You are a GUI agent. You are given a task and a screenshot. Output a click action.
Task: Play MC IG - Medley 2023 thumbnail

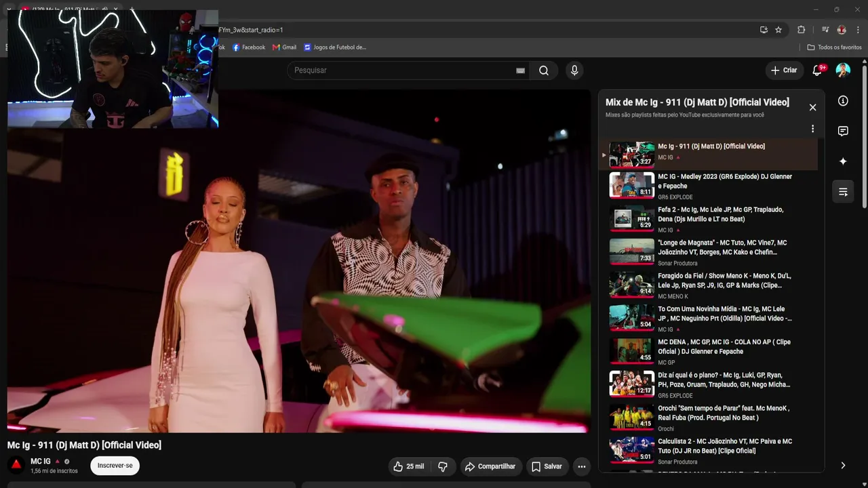click(631, 185)
